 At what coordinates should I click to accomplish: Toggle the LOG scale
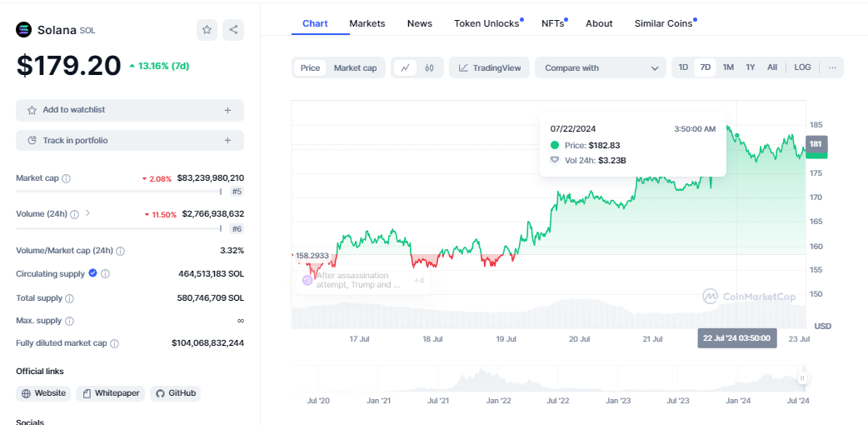click(803, 67)
